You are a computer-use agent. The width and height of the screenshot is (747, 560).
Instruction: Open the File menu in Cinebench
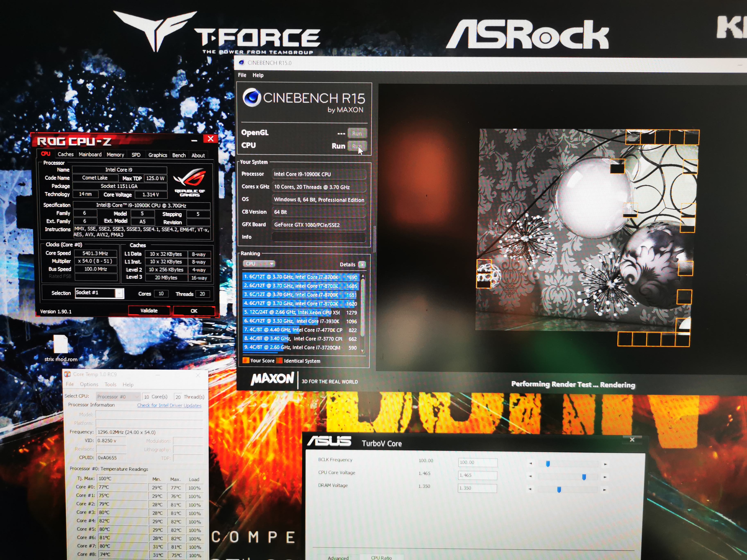242,75
